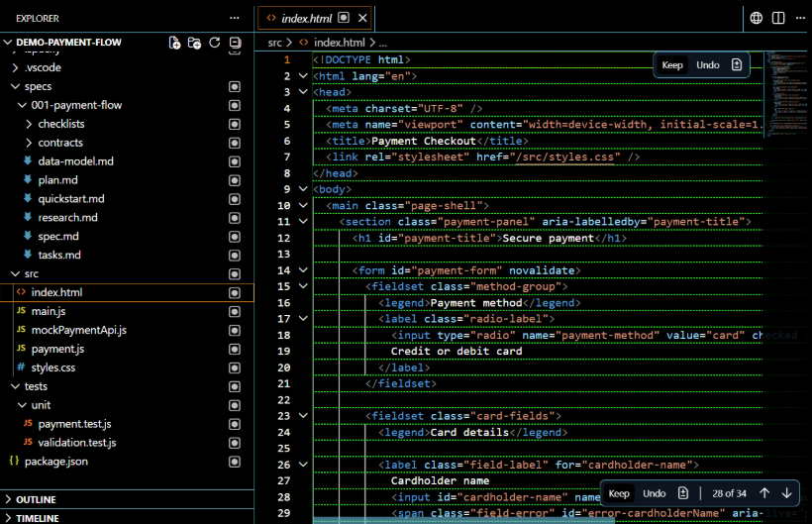Image resolution: width=812 pixels, height=524 pixels.
Task: Click the pending-change icon on index.html tab
Action: coord(344,18)
